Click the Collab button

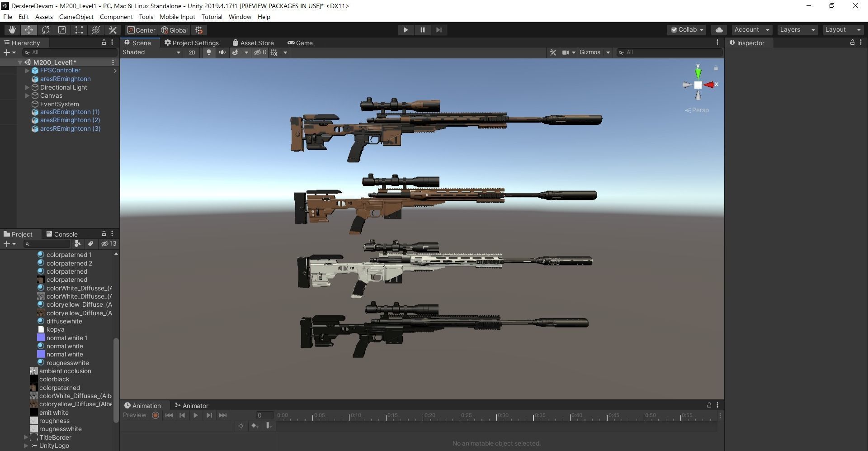click(x=686, y=30)
